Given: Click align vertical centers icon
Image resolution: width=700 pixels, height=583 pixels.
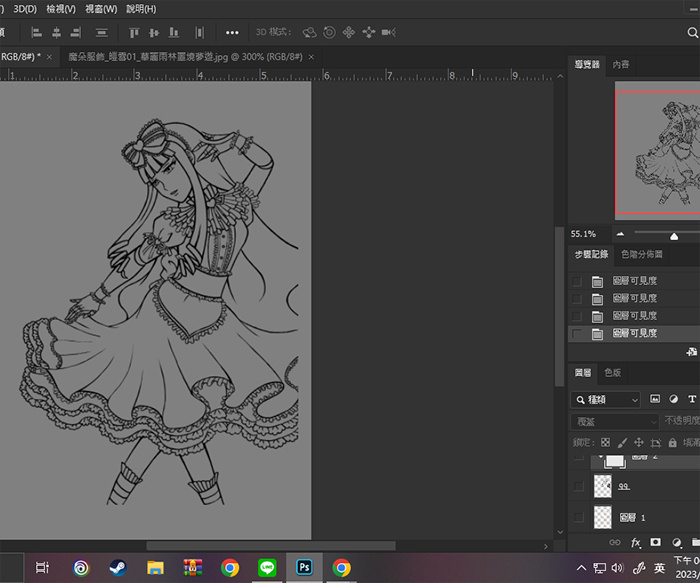Looking at the screenshot, I should [x=154, y=33].
